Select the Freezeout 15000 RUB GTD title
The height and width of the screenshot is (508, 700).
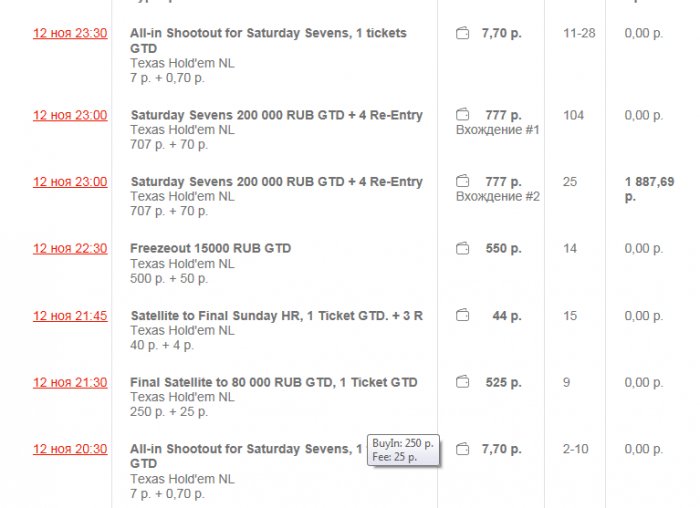click(210, 249)
